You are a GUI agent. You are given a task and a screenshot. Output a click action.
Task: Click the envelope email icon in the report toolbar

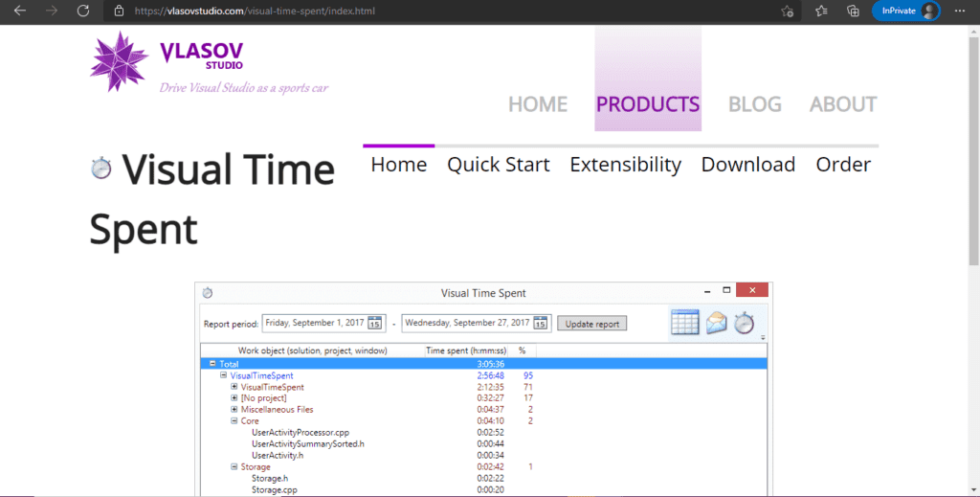[717, 324]
